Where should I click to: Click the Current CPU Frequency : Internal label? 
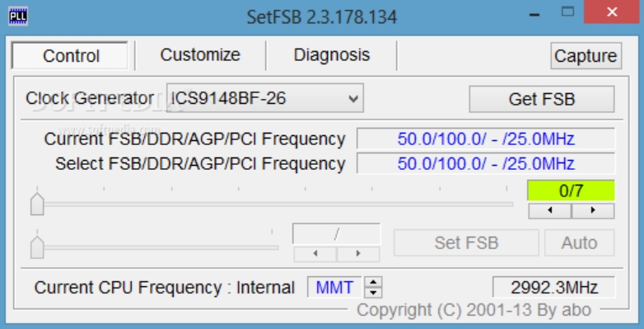(x=164, y=288)
